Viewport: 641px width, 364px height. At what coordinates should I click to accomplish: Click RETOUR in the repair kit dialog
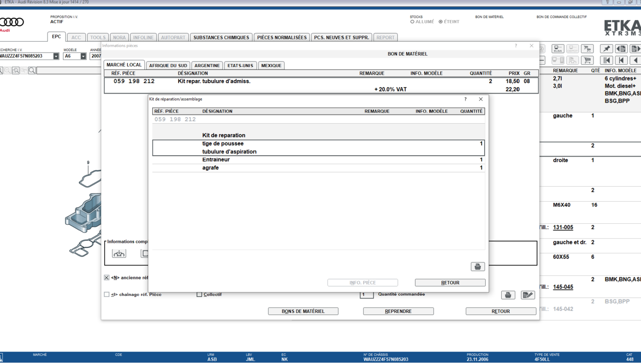pos(450,283)
